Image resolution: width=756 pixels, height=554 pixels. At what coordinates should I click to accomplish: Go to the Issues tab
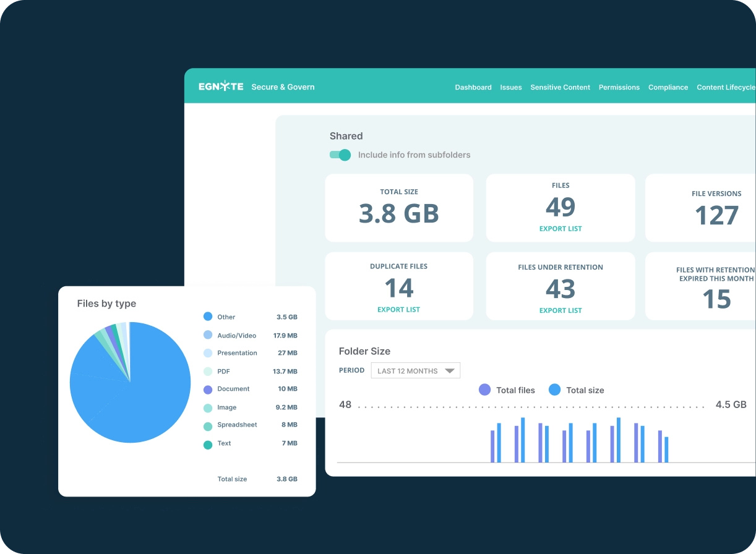511,87
